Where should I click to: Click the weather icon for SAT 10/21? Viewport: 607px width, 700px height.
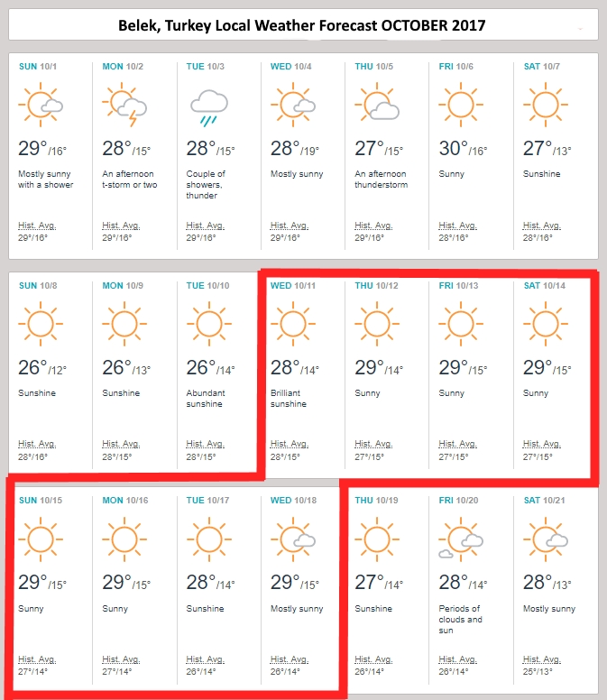(x=546, y=539)
